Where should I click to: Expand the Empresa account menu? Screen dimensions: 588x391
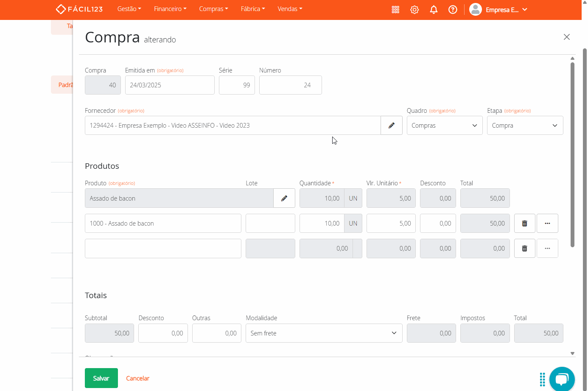coord(498,9)
